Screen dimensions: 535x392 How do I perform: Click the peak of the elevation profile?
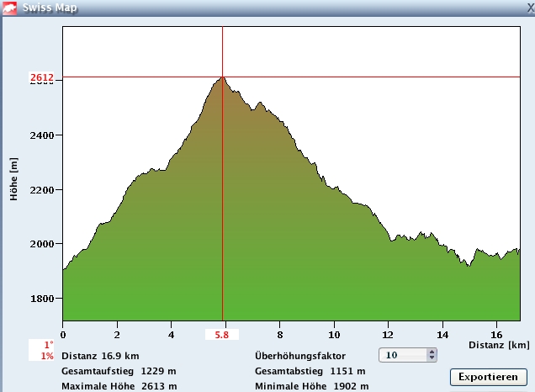click(x=222, y=77)
